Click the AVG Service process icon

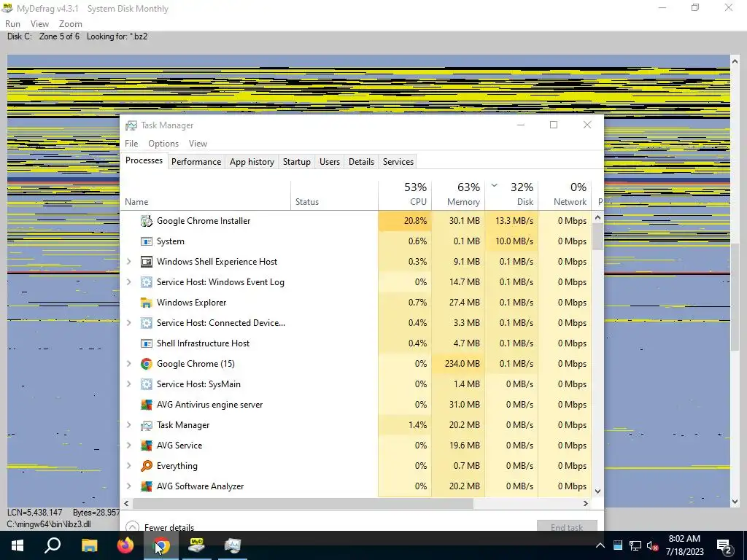146,446
